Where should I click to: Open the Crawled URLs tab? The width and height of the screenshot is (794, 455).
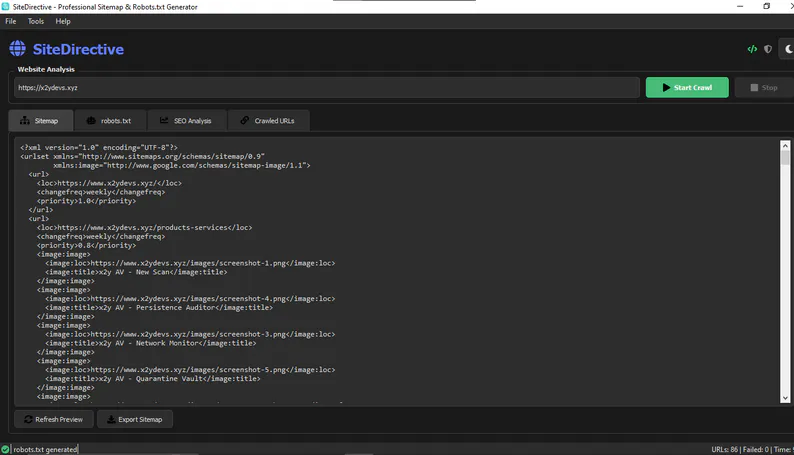268,120
